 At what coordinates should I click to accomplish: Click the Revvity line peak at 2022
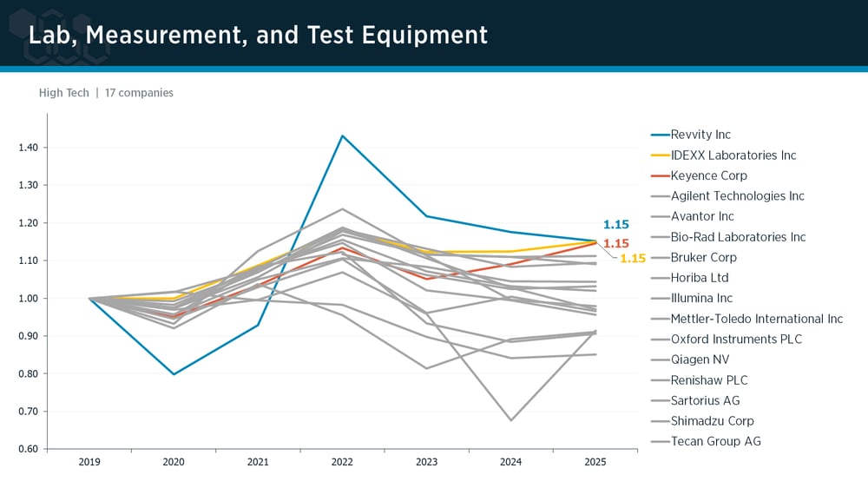pos(342,135)
